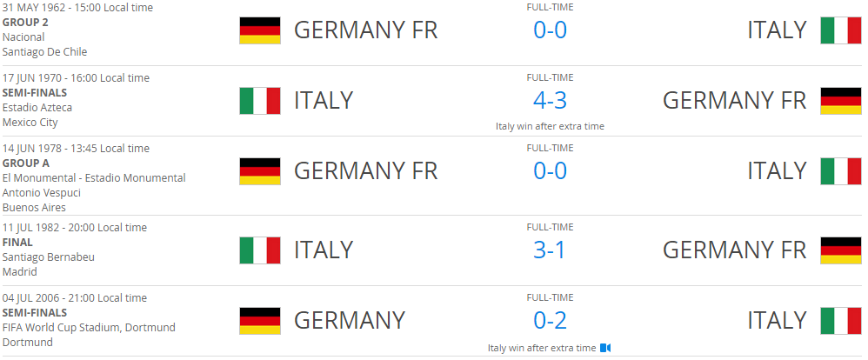The width and height of the screenshot is (868, 360).
Task: Click the Santiago Bernabeu venue text
Action: (48, 257)
